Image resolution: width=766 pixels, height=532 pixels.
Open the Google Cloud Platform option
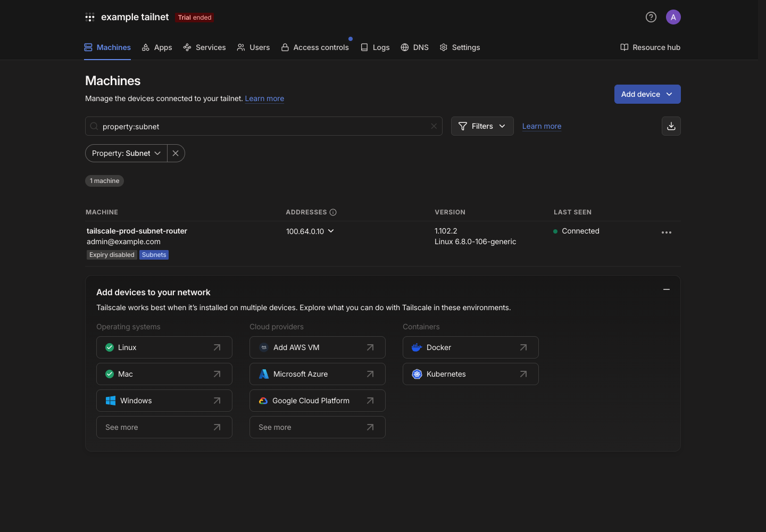pos(318,401)
